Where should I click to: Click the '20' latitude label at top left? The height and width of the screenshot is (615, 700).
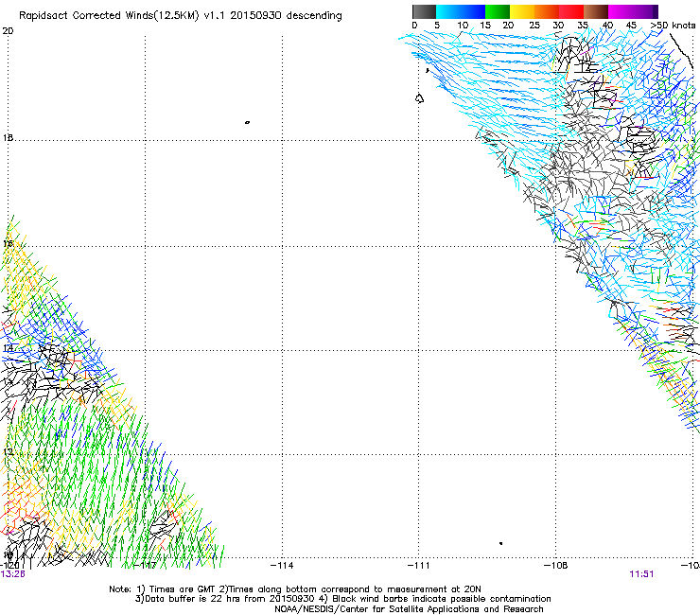pyautogui.click(x=8, y=31)
